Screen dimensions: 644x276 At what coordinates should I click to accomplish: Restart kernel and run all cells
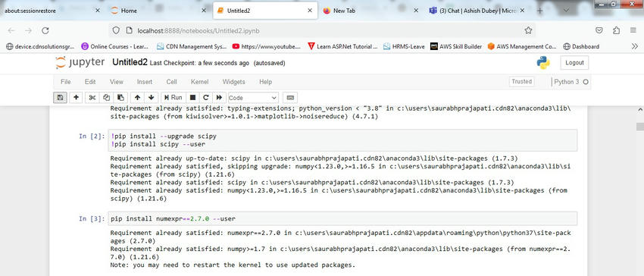coord(219,98)
